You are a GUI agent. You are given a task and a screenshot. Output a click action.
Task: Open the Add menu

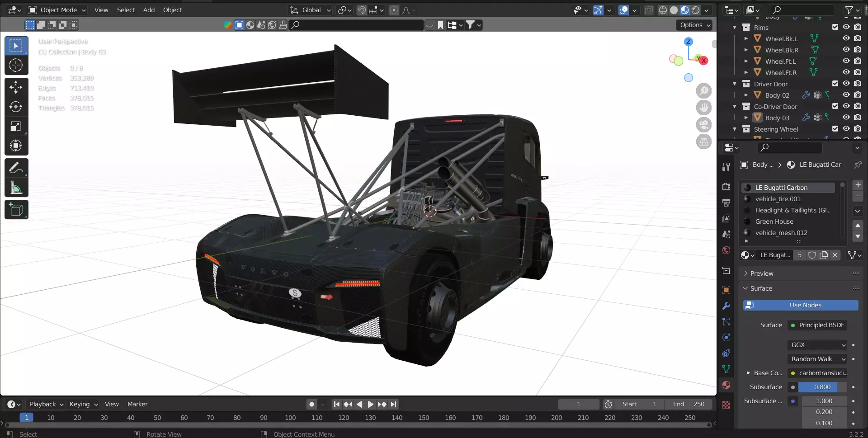click(149, 10)
